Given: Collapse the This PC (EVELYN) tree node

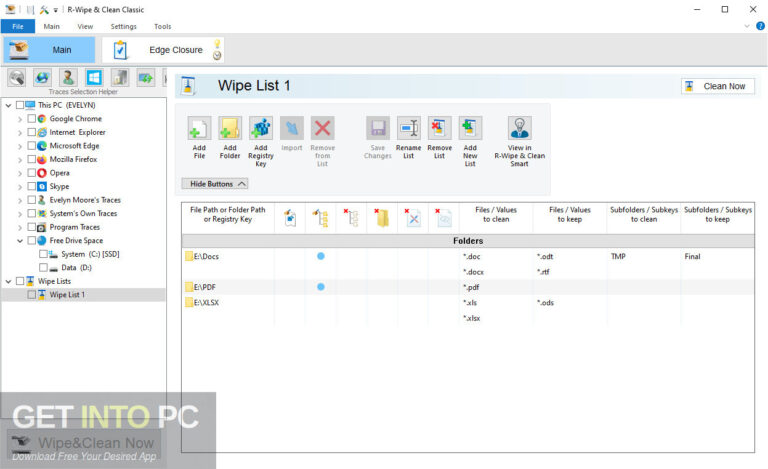Looking at the screenshot, I should pyautogui.click(x=8, y=105).
